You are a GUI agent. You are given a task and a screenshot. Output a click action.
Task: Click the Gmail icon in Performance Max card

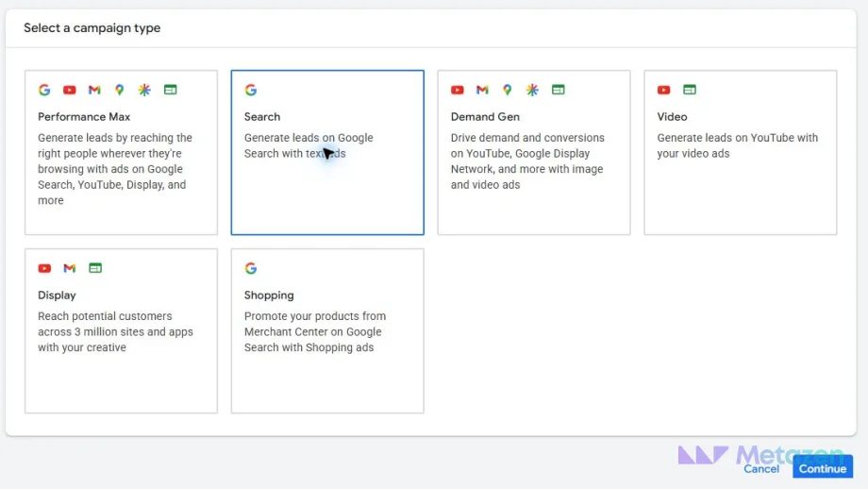[94, 90]
